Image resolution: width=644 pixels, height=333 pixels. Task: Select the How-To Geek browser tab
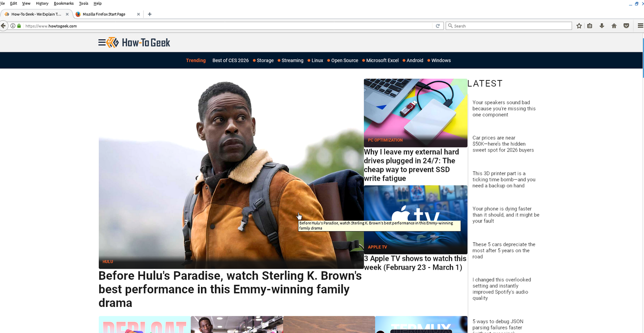pos(36,14)
